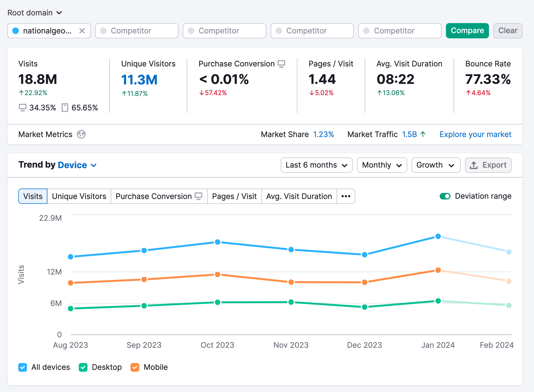Click the desktop device icon showing 34.35%
Viewport: 534px width, 392px height.
pos(22,108)
